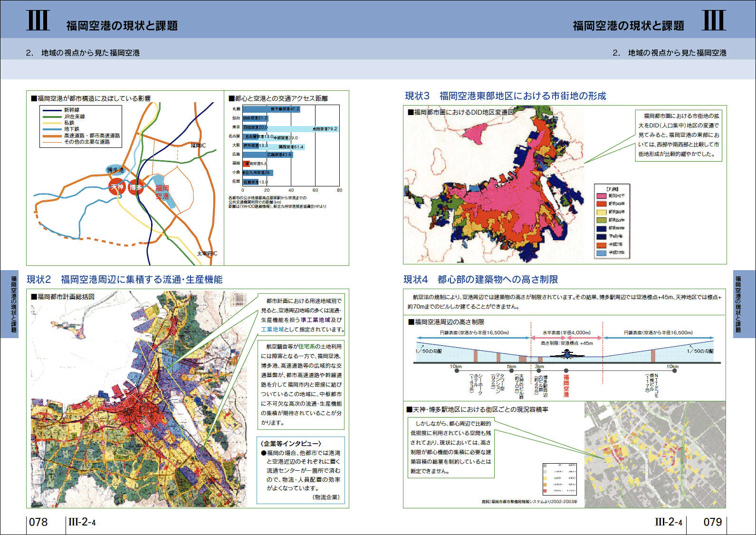Click the 企業等インタビュー text box
Viewport: 756px width, 535px height.
tap(301, 470)
